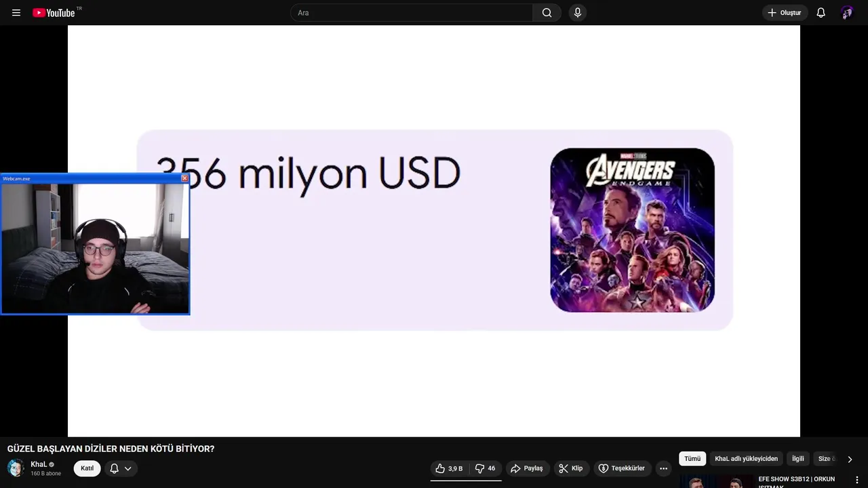Open the Oluştur create menu
The width and height of the screenshot is (868, 488).
coord(785,13)
